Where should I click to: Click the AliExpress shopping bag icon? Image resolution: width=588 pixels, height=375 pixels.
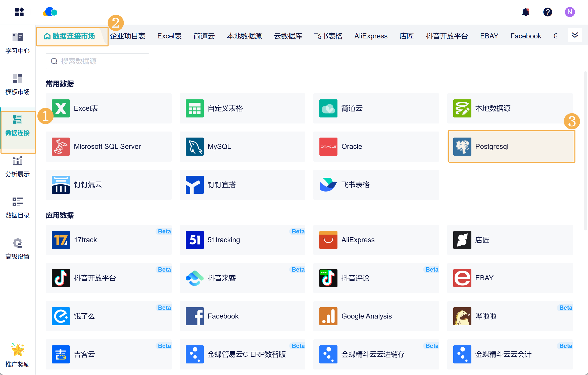328,240
